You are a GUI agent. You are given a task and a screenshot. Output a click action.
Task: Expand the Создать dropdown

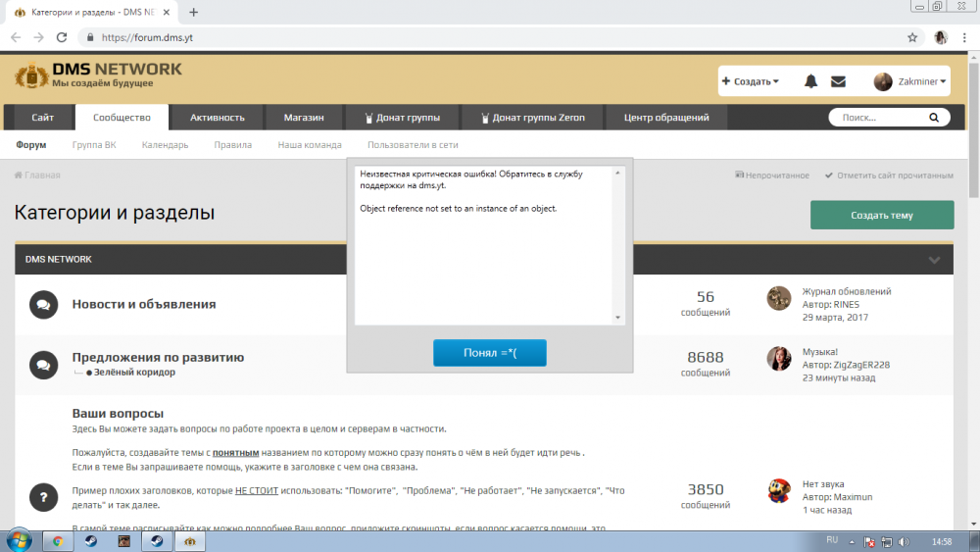coord(751,81)
